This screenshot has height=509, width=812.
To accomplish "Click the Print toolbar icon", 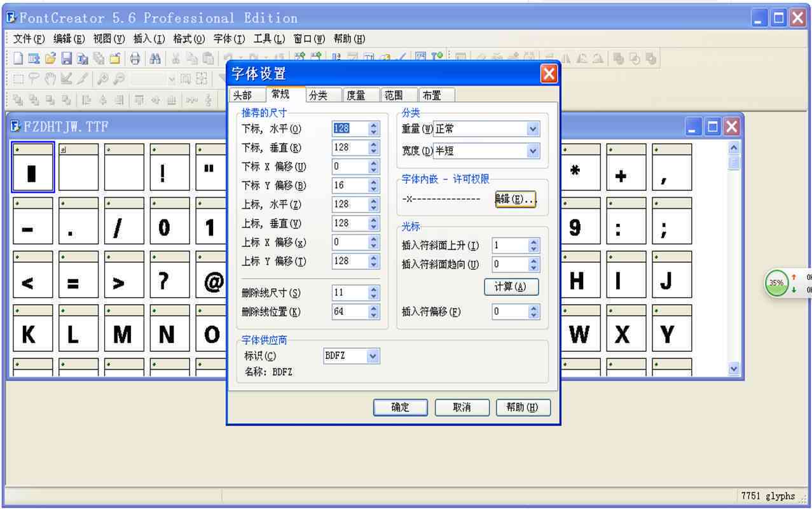I will (x=135, y=59).
